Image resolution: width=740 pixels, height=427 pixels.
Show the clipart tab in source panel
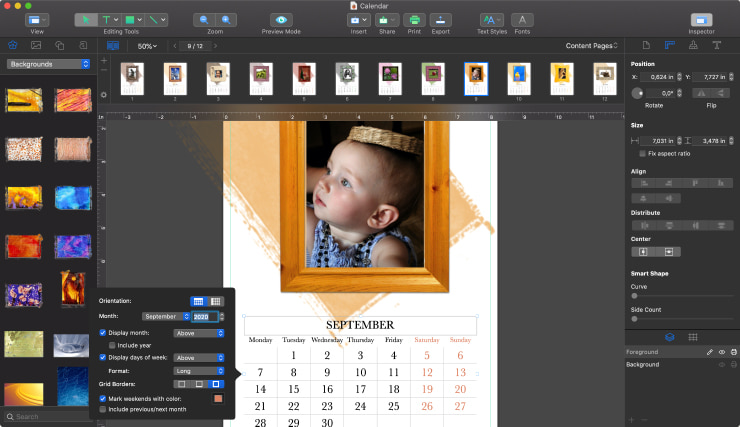(x=13, y=45)
